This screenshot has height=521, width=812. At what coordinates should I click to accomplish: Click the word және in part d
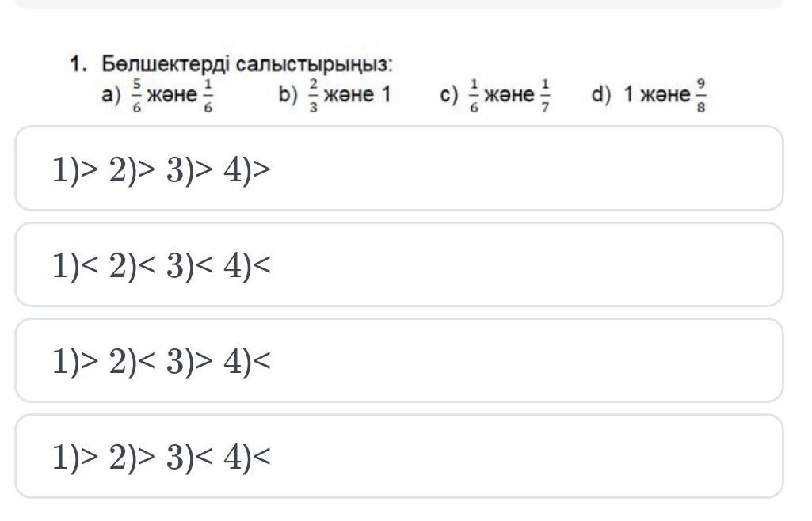665,95
